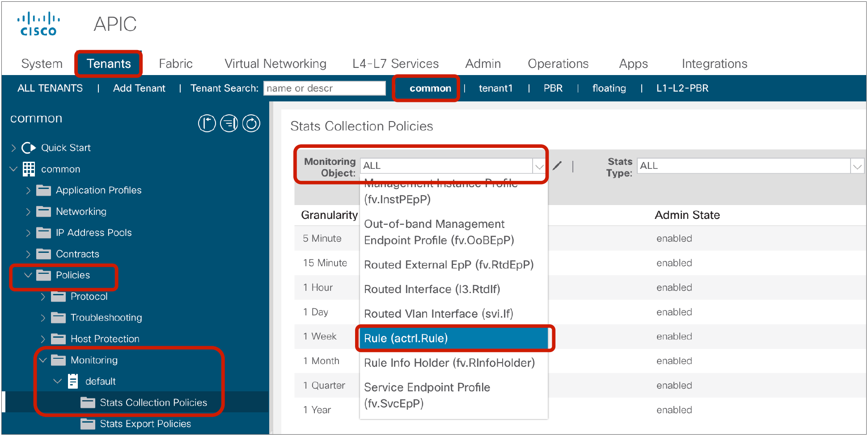Expand the Host Protection chevron
868x436 pixels.
click(43, 339)
